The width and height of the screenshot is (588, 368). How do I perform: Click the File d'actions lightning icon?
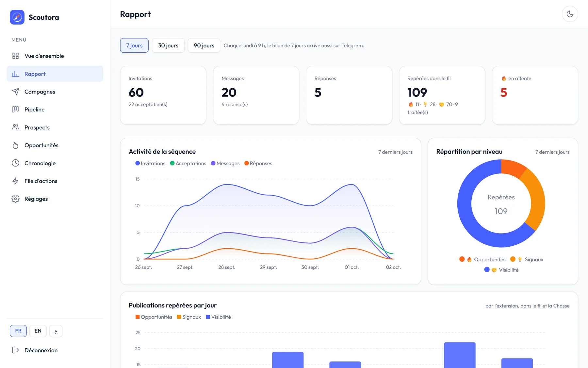15,181
